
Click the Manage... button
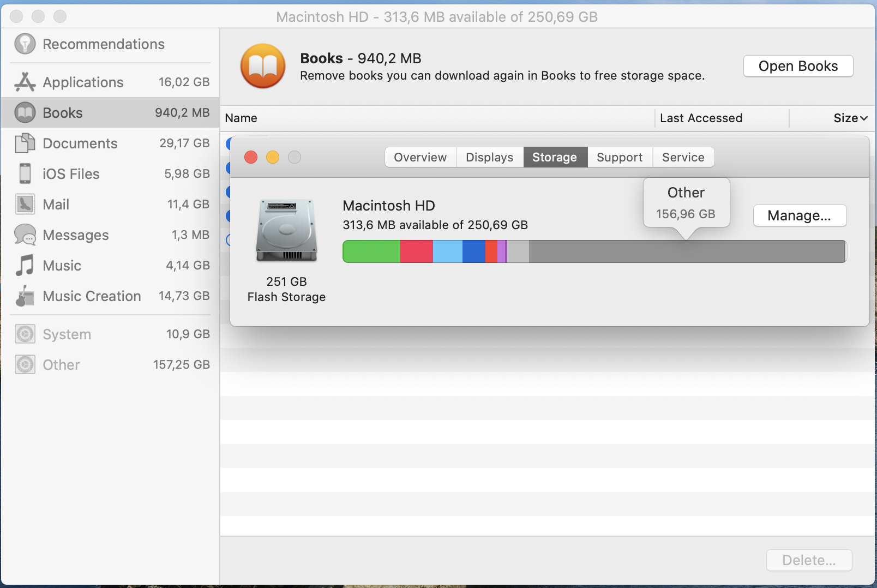point(800,215)
